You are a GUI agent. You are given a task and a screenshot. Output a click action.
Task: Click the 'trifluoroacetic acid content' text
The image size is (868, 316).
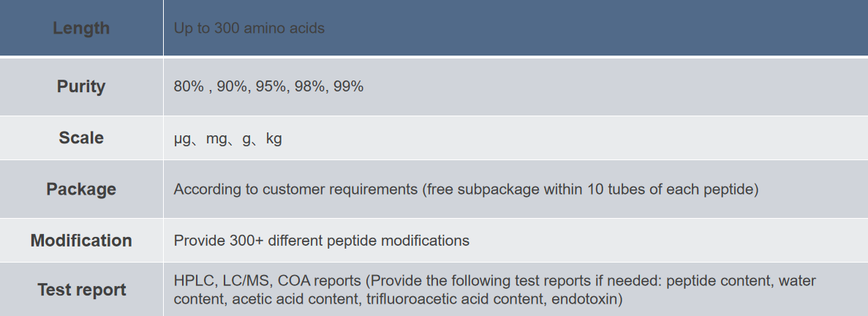pyautogui.click(x=455, y=299)
